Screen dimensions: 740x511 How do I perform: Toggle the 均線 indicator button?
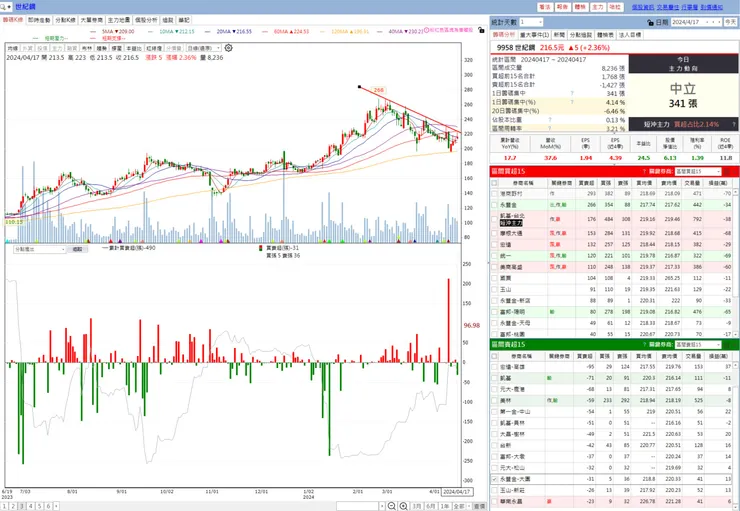point(13,48)
